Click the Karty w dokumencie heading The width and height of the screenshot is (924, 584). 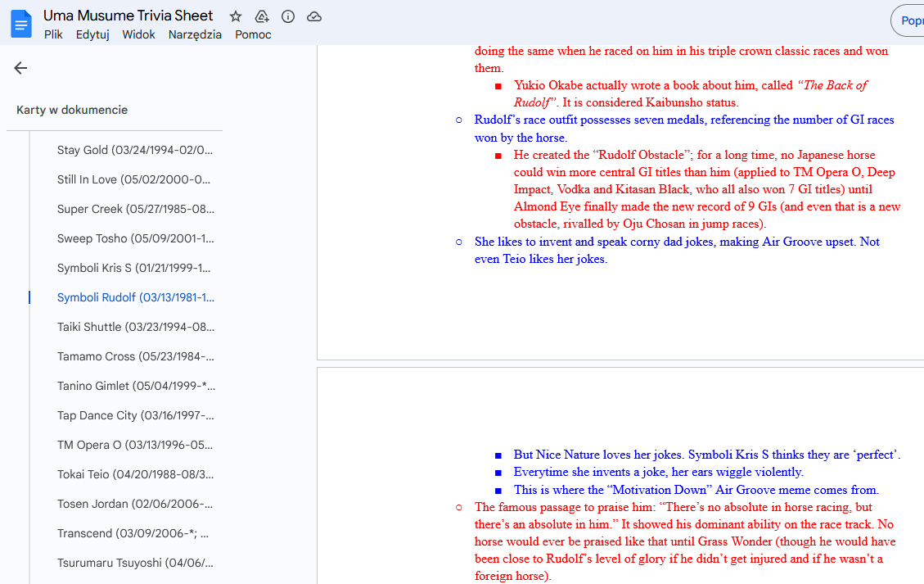point(72,110)
